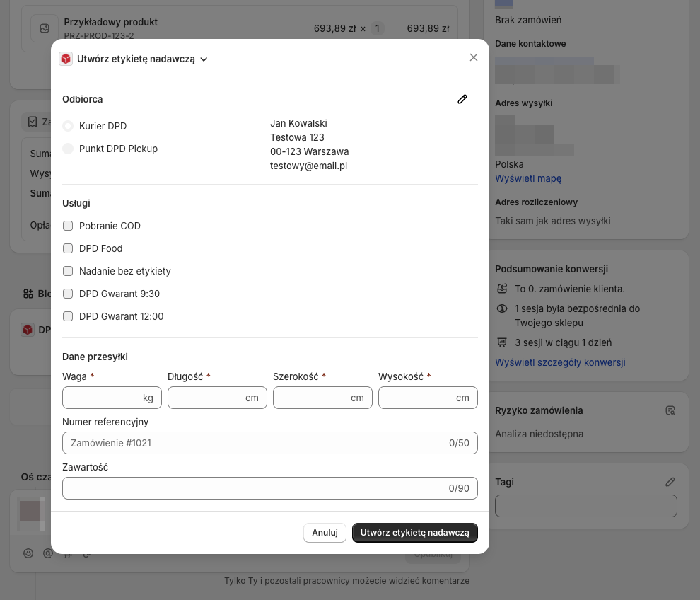
Task: Cancel with the Anuluj button
Action: tap(325, 533)
